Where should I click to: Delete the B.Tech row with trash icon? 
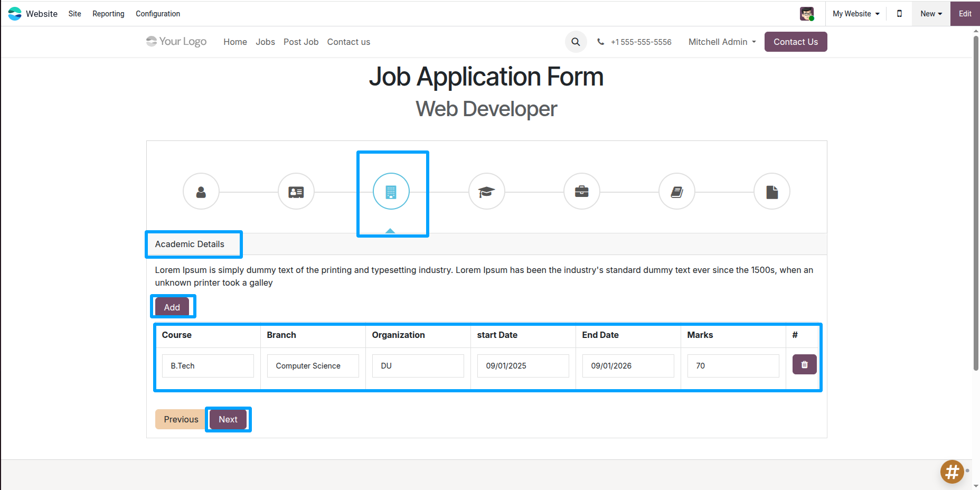coord(804,365)
